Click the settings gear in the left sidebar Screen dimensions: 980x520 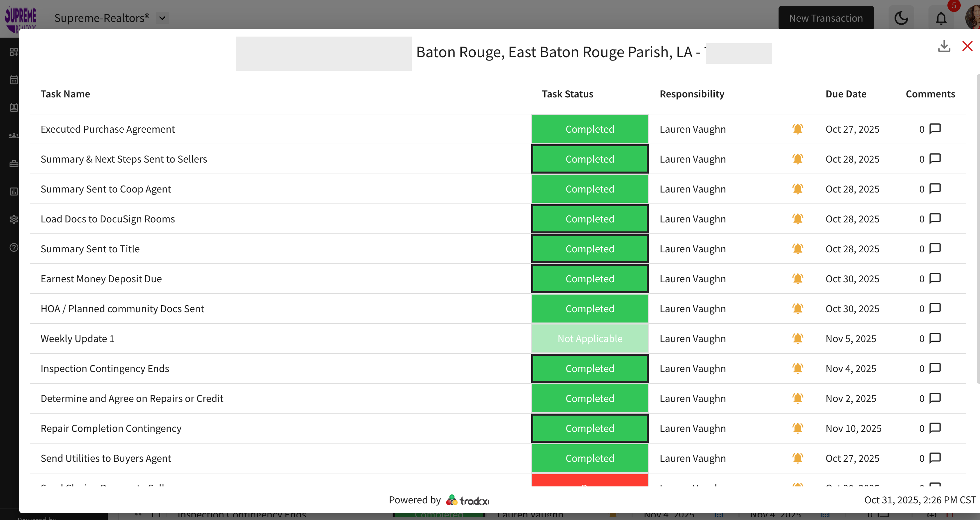coord(14,219)
